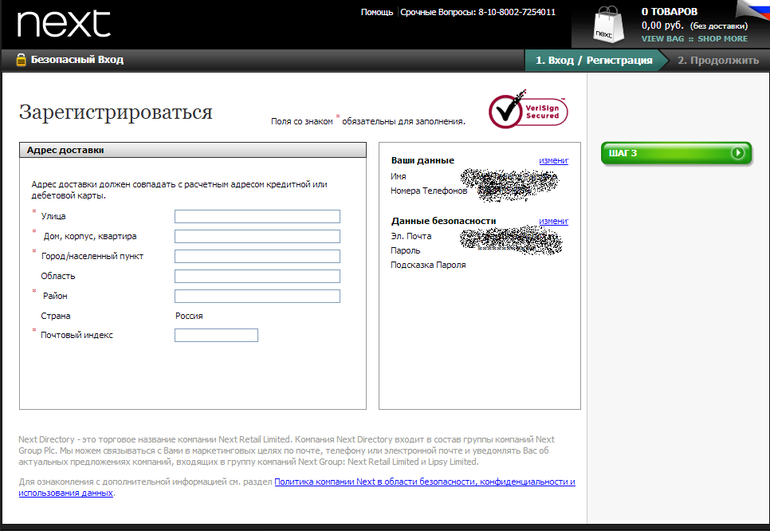Click the padlock secure login icon
The width and height of the screenshot is (770, 531).
tap(21, 59)
